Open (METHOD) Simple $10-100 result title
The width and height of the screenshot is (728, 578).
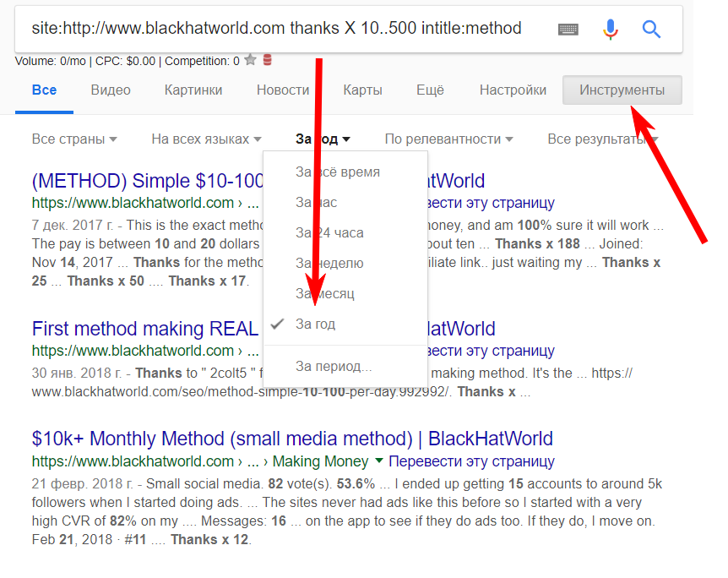(x=147, y=181)
